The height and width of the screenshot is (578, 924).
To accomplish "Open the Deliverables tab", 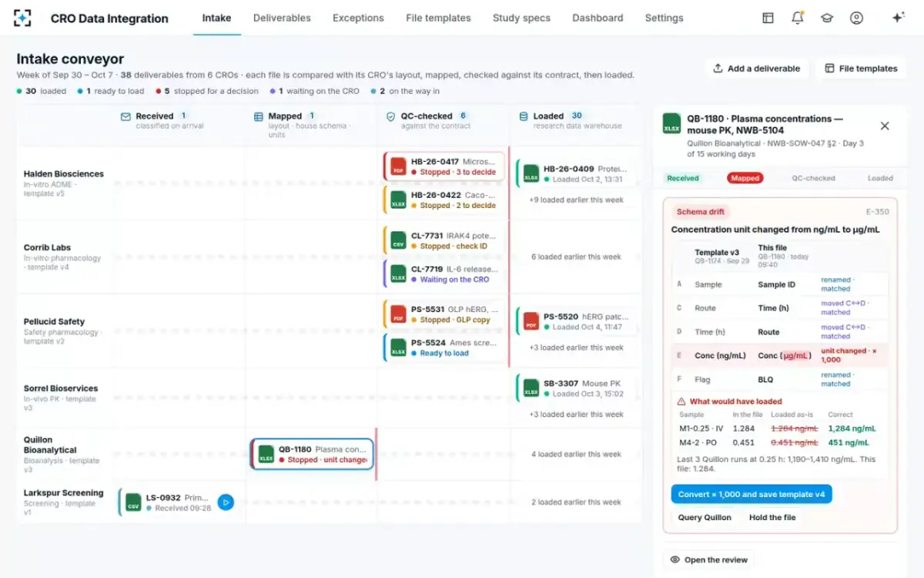I will (x=282, y=18).
